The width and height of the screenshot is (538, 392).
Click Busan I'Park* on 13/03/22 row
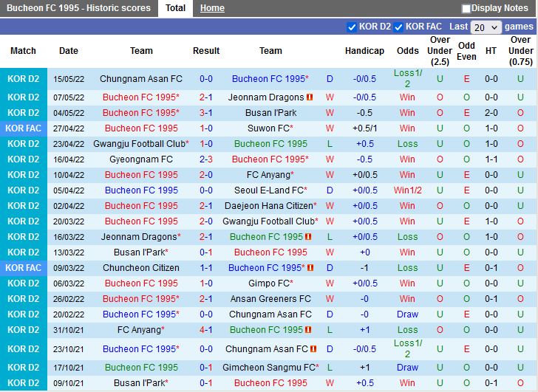tap(141, 252)
